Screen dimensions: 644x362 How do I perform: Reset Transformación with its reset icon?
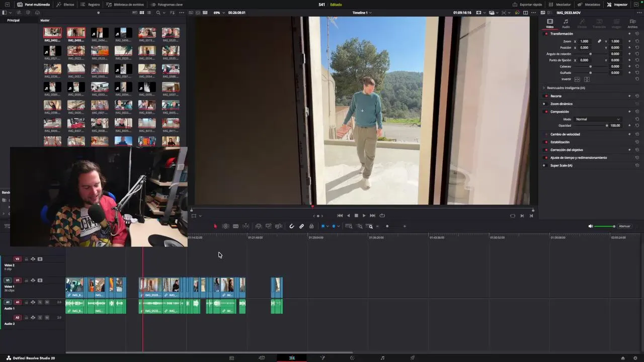tap(637, 34)
